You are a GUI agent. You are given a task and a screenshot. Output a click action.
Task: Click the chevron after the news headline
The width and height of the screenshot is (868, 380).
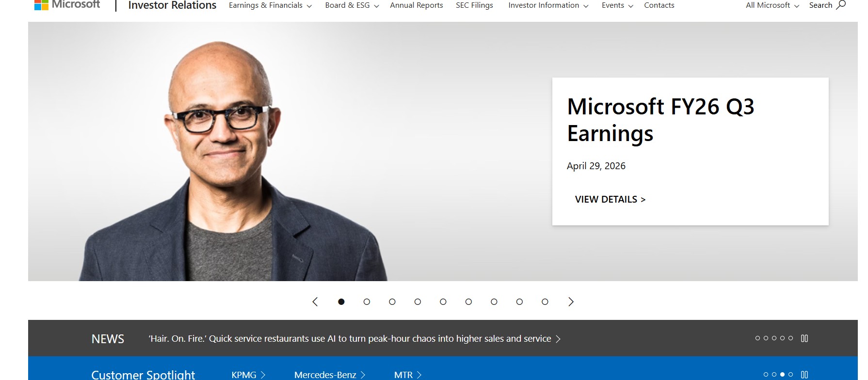coord(558,339)
